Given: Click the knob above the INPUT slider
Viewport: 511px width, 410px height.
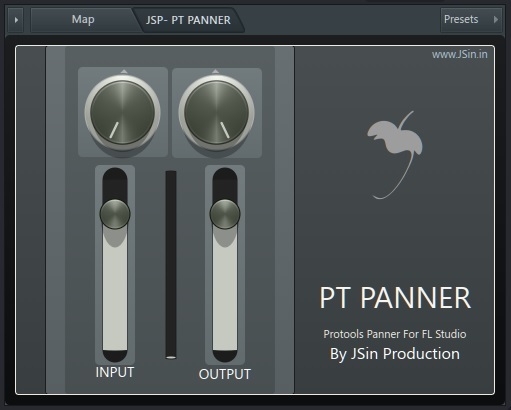Looking at the screenshot, I should tap(122, 113).
